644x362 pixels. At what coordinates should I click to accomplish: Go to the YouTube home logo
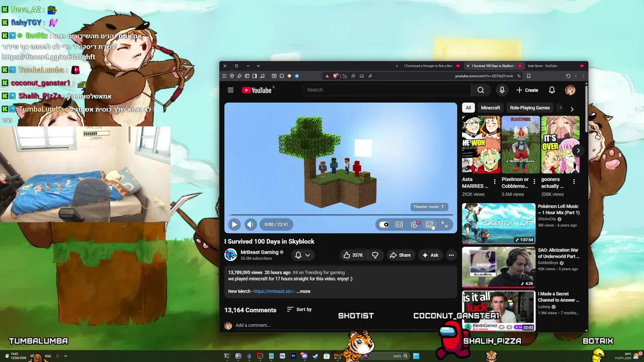tap(257, 90)
